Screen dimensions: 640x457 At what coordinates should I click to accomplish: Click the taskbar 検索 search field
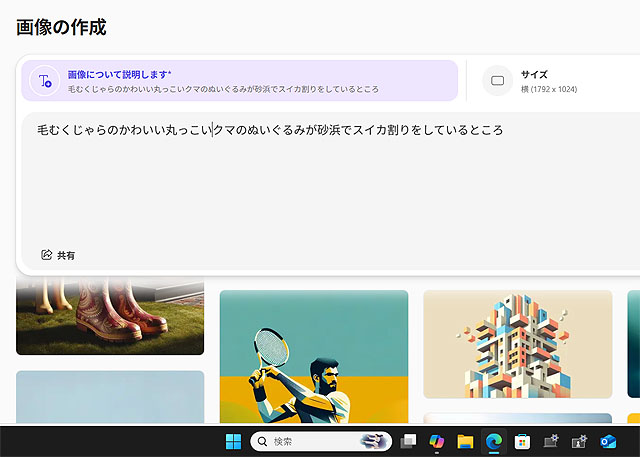(x=321, y=441)
